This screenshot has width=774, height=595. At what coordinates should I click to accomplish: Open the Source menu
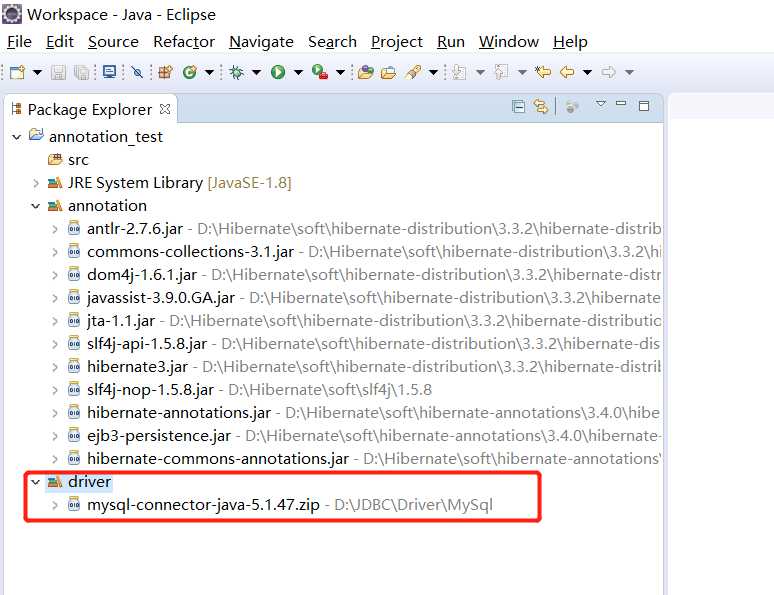click(113, 42)
